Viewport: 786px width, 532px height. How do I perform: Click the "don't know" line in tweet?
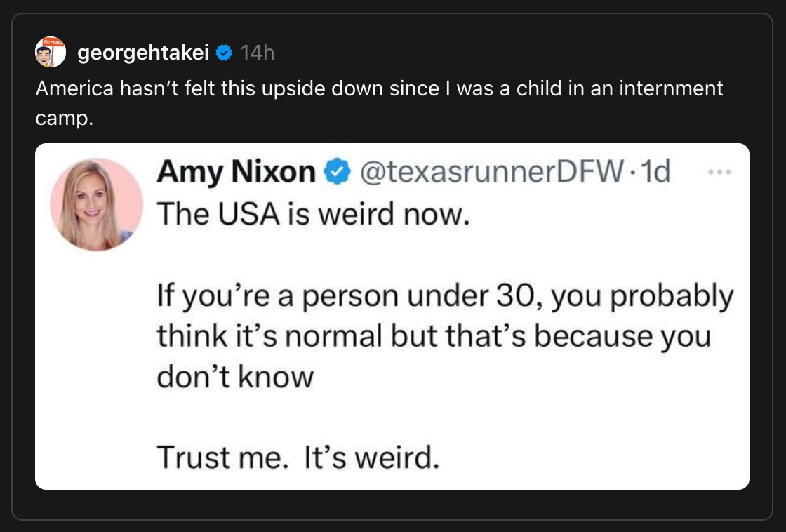coord(234,377)
